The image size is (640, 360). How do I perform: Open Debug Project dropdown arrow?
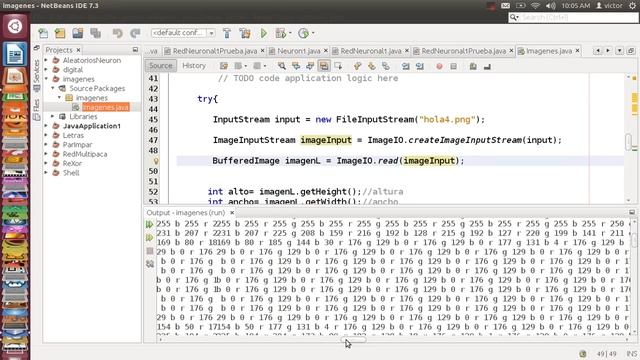(x=290, y=33)
